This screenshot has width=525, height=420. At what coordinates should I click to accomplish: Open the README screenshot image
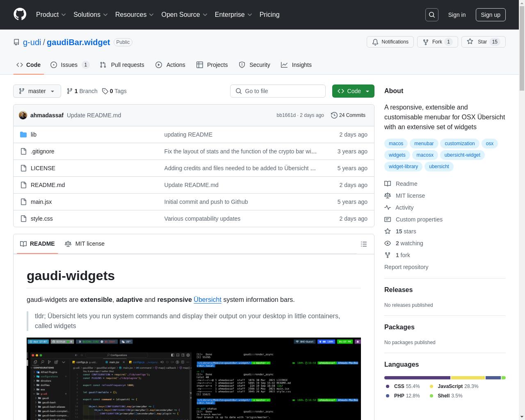(194, 379)
